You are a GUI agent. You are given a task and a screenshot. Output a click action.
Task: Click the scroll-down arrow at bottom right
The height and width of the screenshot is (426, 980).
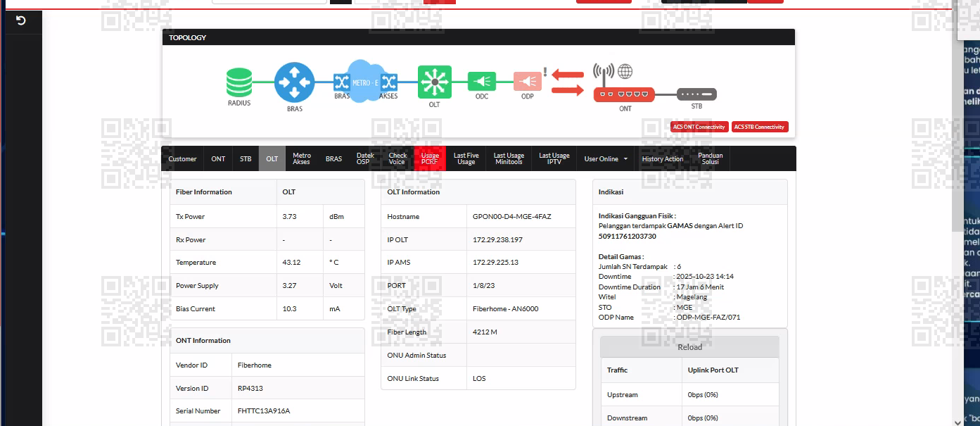click(957, 421)
